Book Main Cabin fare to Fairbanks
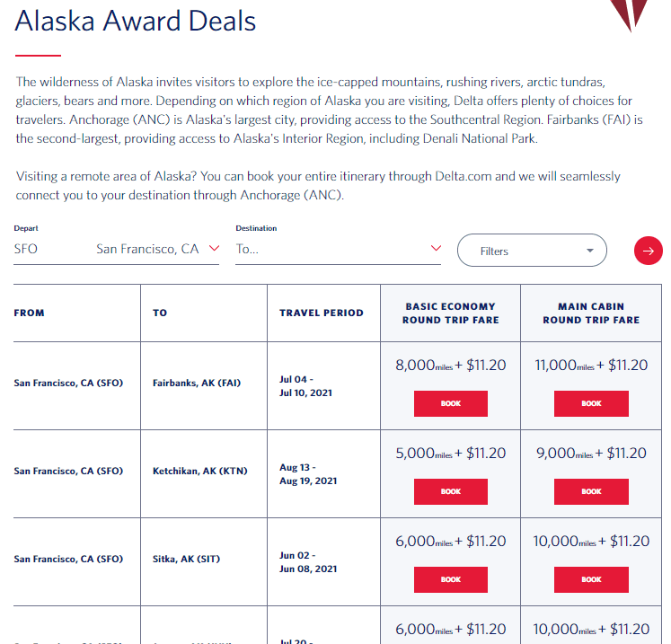This screenshot has width=671, height=644. pos(591,403)
